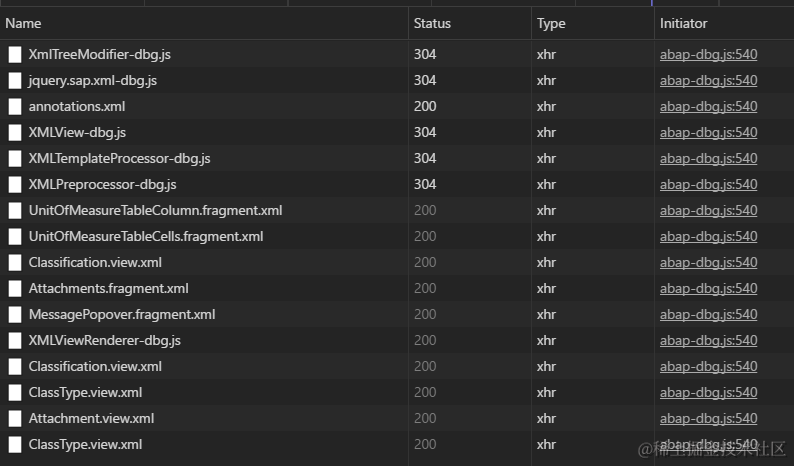Click the 200 status of annotations.xml
The height and width of the screenshot is (466, 794).
click(x=425, y=106)
